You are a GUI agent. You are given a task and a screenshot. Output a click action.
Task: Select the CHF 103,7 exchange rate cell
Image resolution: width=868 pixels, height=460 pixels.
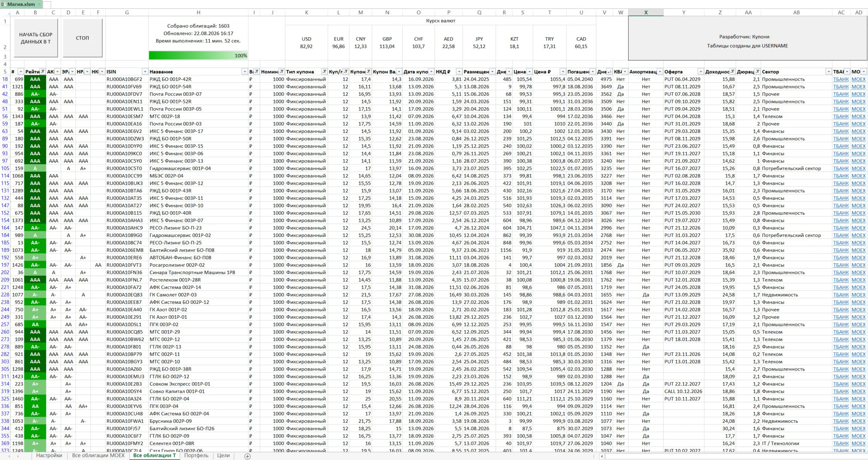click(418, 43)
